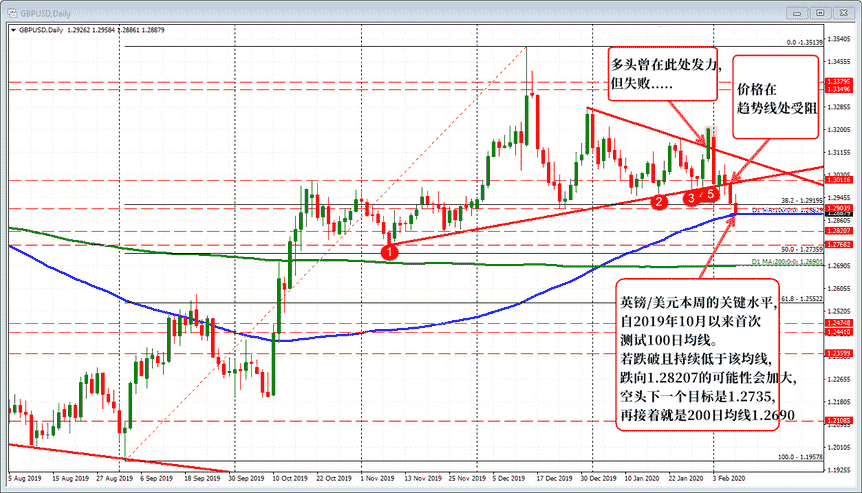
Task: Click red circle marker number 5
Action: (711, 192)
